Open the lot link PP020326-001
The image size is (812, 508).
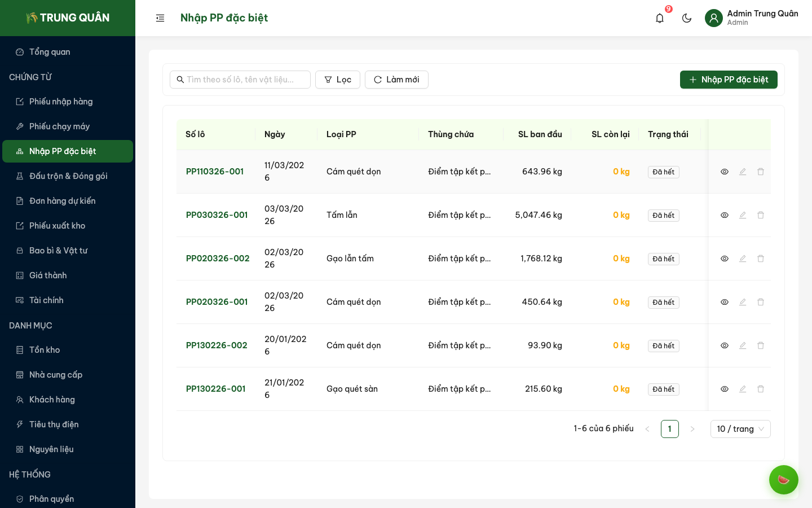click(x=217, y=302)
